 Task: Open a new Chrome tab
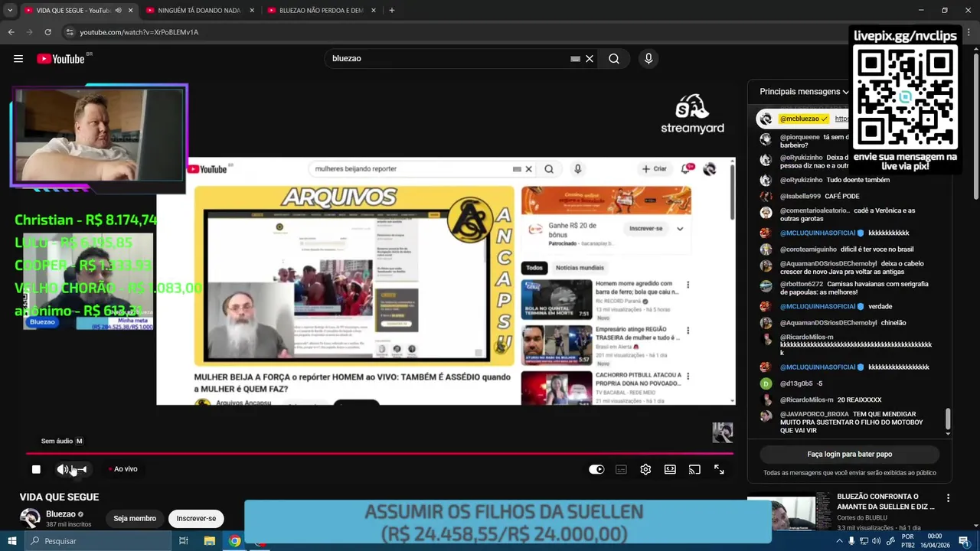[392, 11]
